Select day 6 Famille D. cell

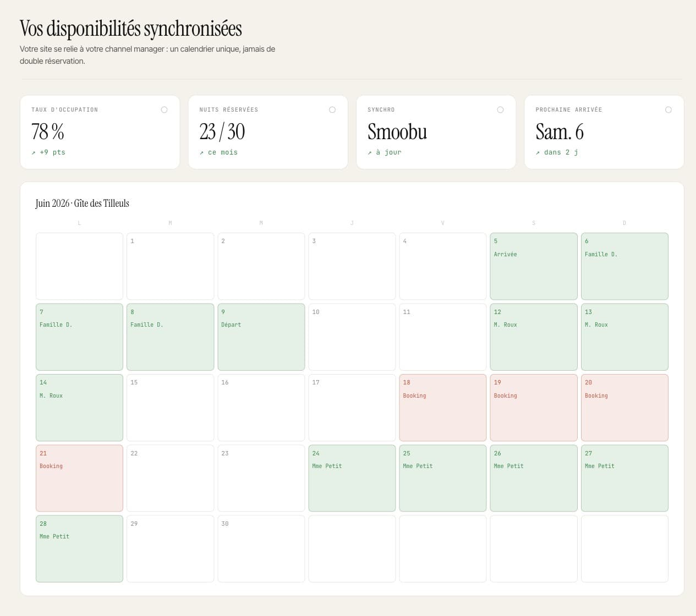[624, 266]
